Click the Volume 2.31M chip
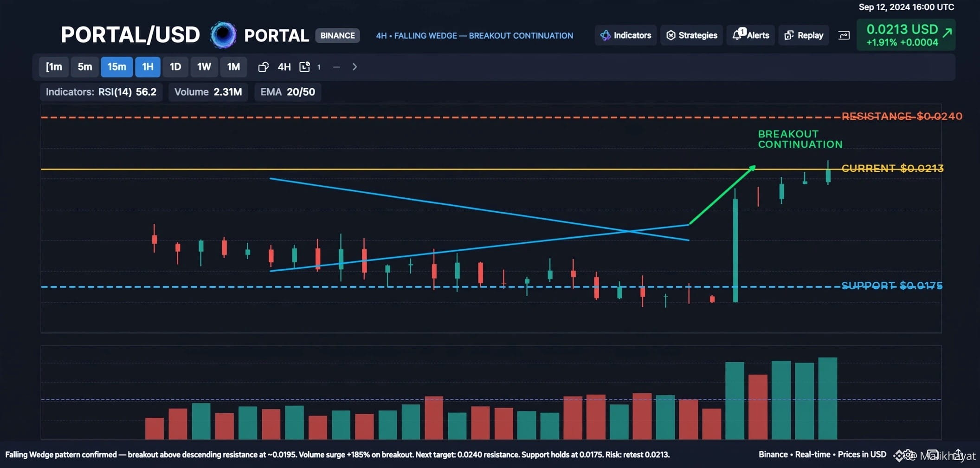 click(x=208, y=92)
